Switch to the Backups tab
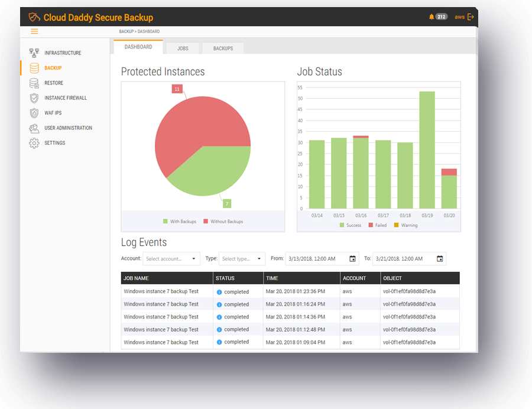The image size is (532, 409). point(223,48)
